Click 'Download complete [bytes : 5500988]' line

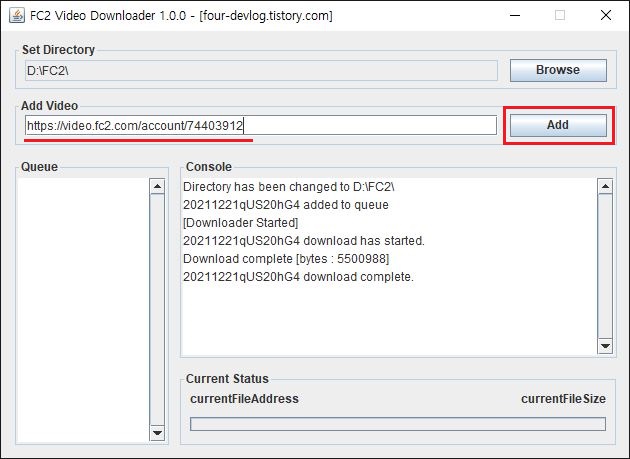pyautogui.click(x=286, y=259)
